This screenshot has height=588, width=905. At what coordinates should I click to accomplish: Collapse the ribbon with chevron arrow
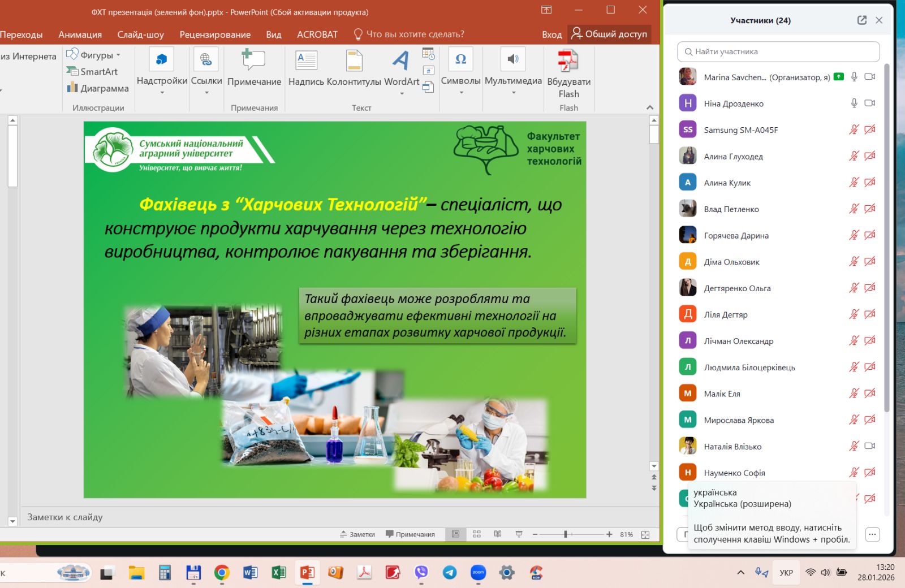click(x=650, y=107)
